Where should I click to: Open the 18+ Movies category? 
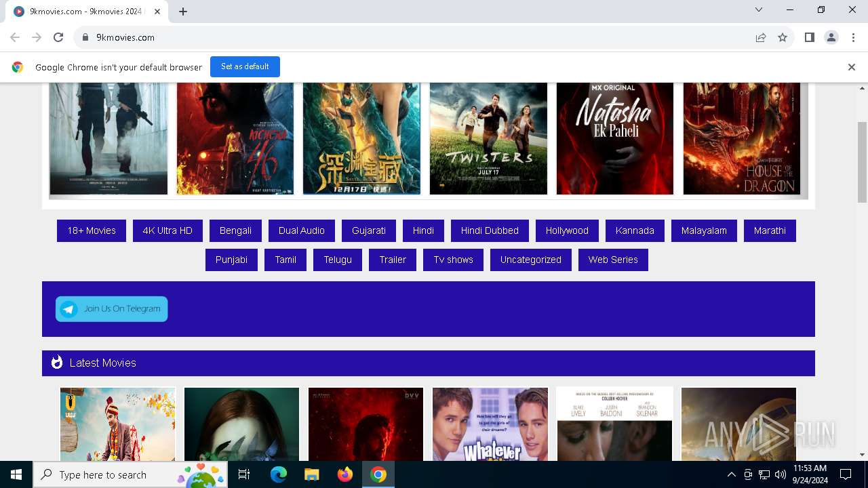click(x=92, y=230)
